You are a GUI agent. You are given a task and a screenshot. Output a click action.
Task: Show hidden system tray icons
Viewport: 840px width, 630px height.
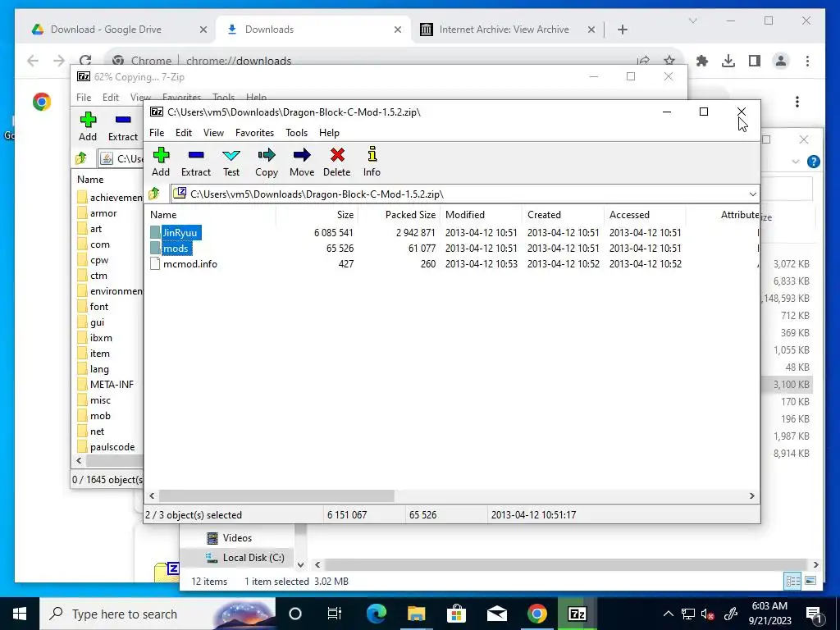tap(668, 614)
